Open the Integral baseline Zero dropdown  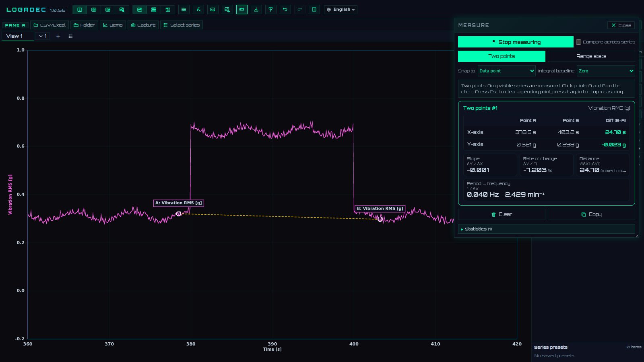(606, 71)
